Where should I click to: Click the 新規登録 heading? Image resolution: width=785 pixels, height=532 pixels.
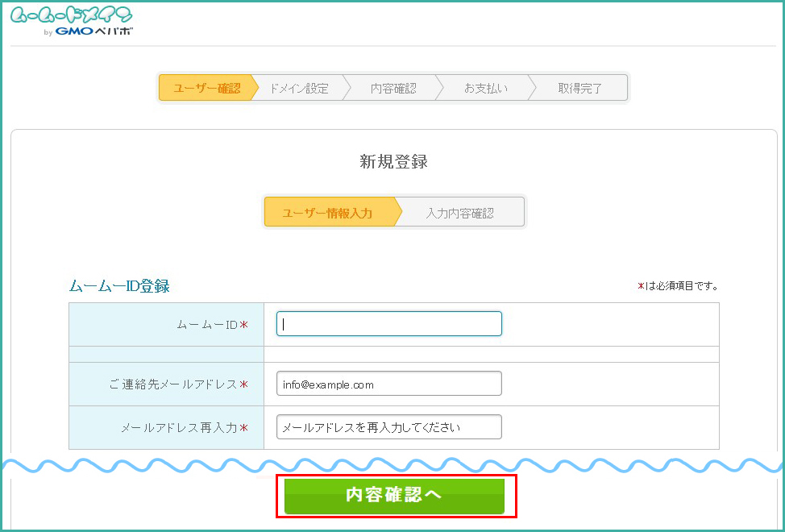393,162
